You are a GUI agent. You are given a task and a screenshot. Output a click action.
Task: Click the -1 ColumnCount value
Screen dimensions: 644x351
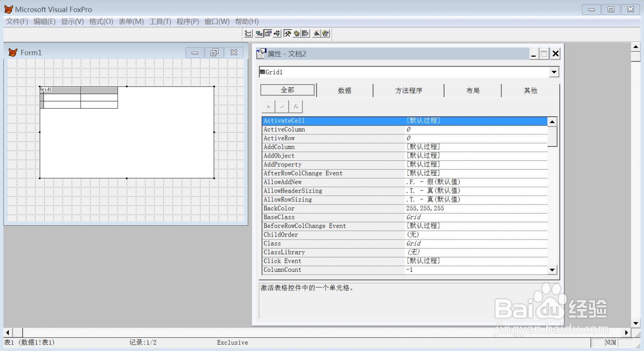click(x=409, y=270)
